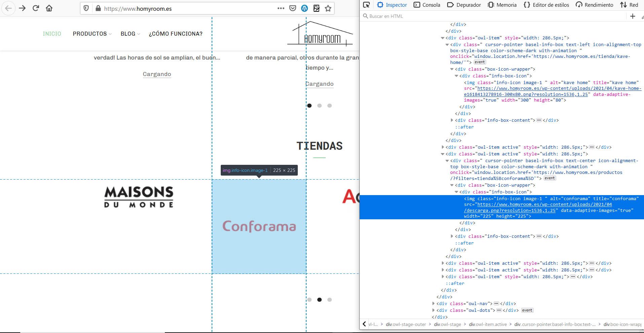Switch to the Consola tab

[427, 5]
